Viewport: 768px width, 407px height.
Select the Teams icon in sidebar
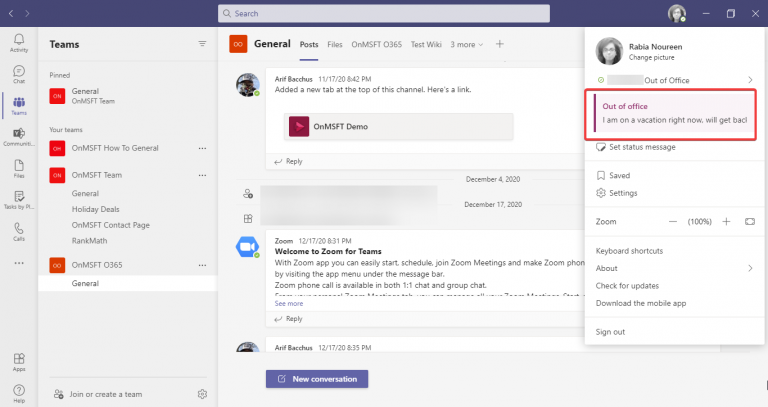(x=19, y=106)
